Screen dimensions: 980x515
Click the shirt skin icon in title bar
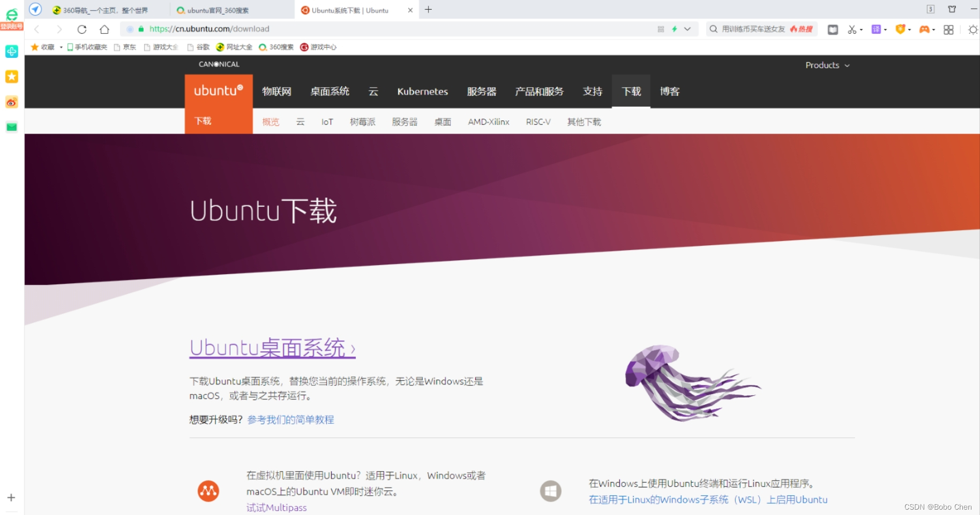[x=952, y=9]
